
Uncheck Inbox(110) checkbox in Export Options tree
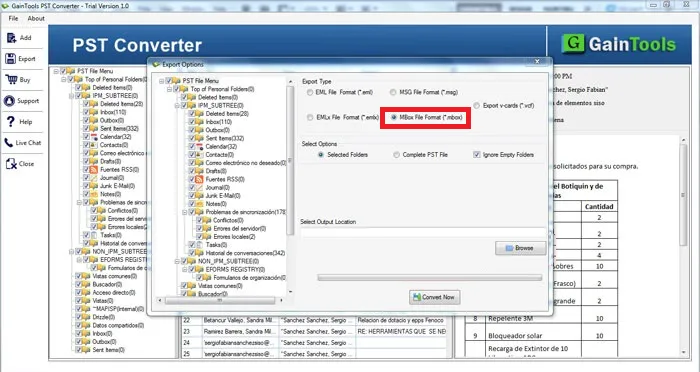click(x=192, y=122)
